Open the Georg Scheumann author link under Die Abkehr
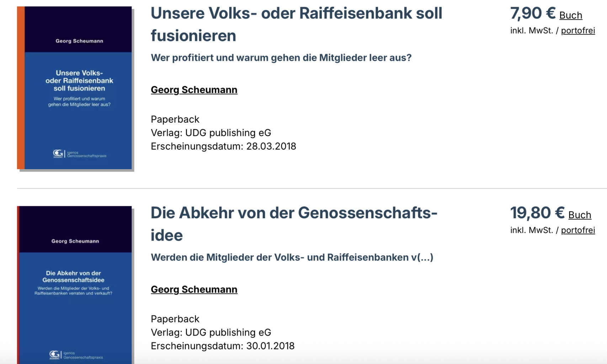This screenshot has width=607, height=364. (x=194, y=290)
